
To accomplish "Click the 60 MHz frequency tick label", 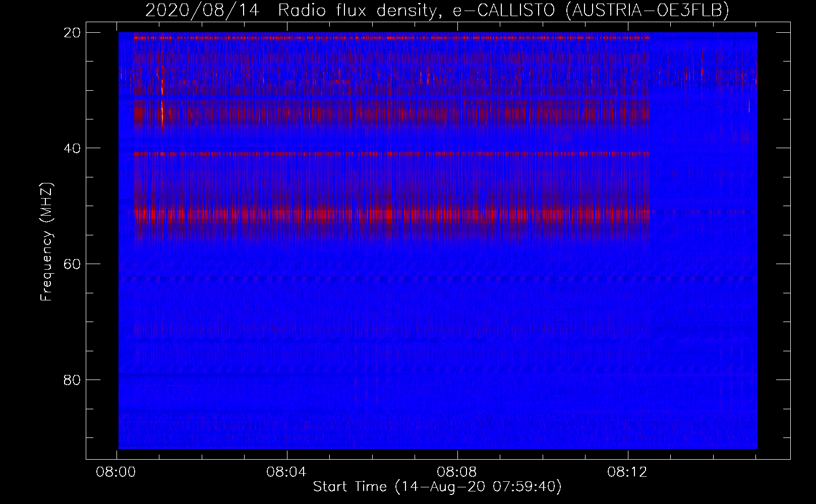I will tap(72, 264).
